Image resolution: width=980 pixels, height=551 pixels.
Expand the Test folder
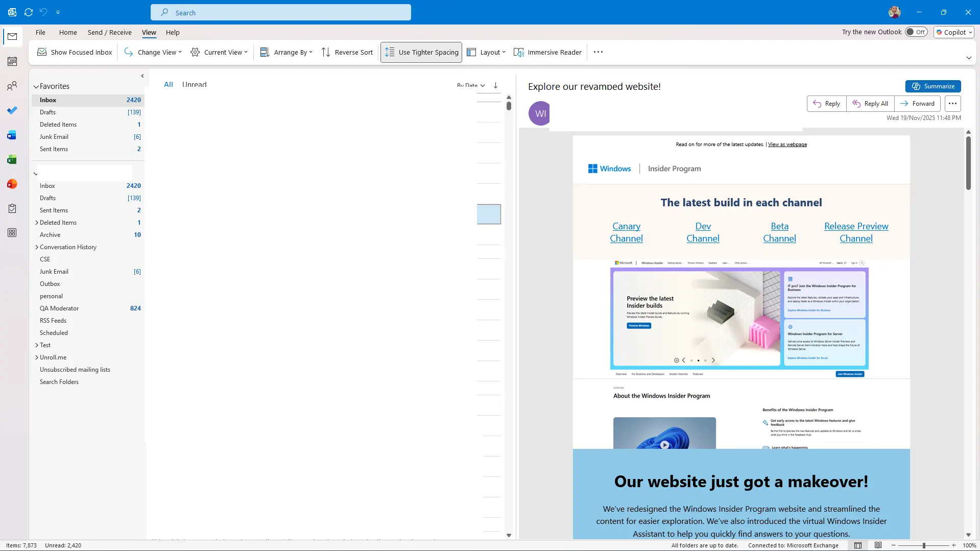pos(37,345)
